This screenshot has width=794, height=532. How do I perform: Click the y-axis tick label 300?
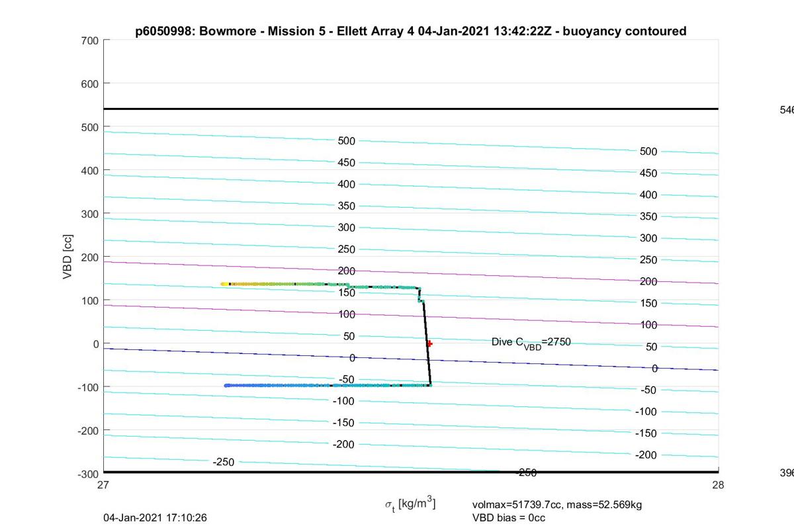coord(91,214)
